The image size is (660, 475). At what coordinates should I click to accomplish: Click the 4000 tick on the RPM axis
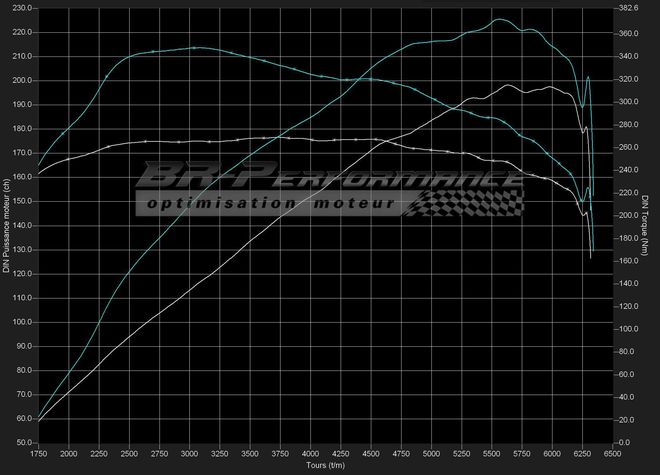click(x=311, y=454)
